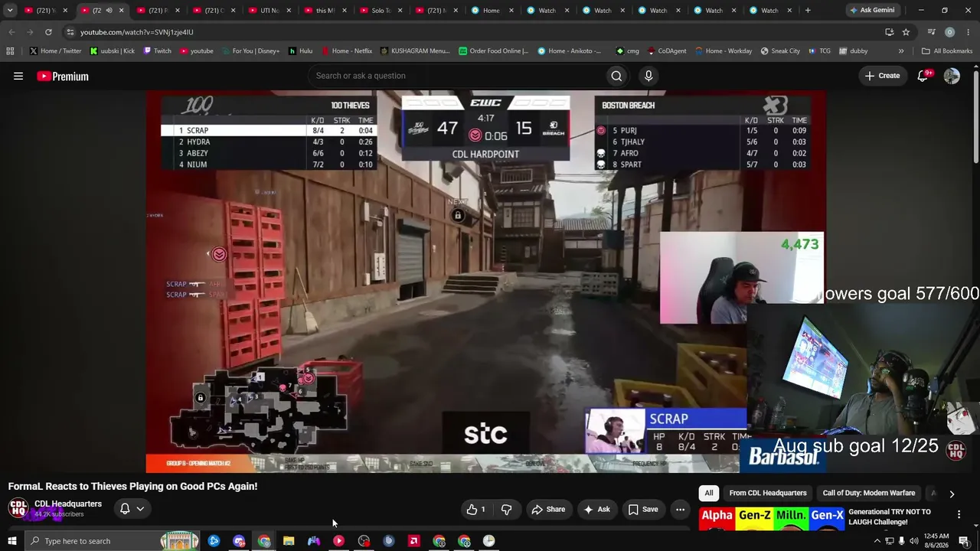Open the Home - Netflix bookmark
This screenshot has height=551, width=980.
[346, 51]
